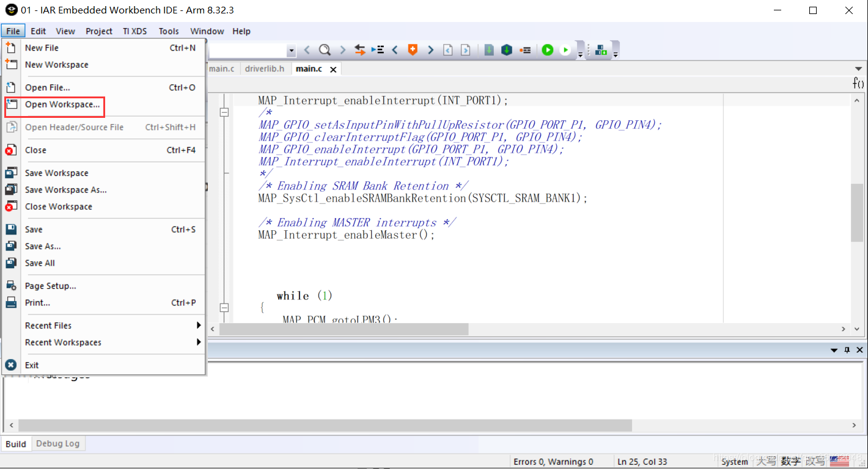Open the Tools menu
The height and width of the screenshot is (469, 868).
tap(169, 31)
